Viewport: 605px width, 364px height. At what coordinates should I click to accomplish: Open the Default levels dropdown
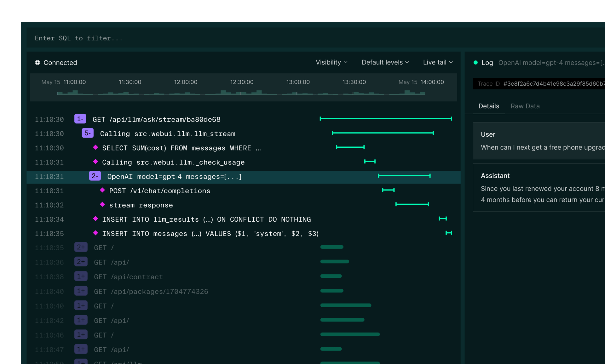[x=385, y=62]
